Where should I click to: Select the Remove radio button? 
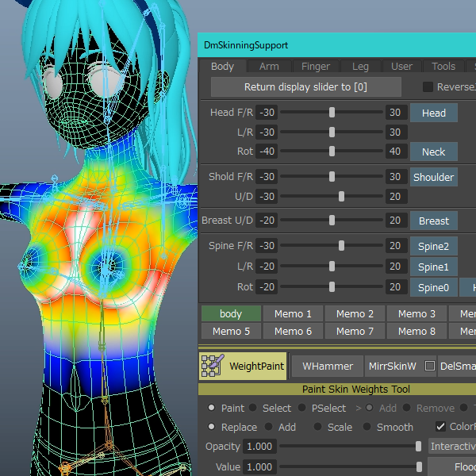pyautogui.click(x=407, y=408)
